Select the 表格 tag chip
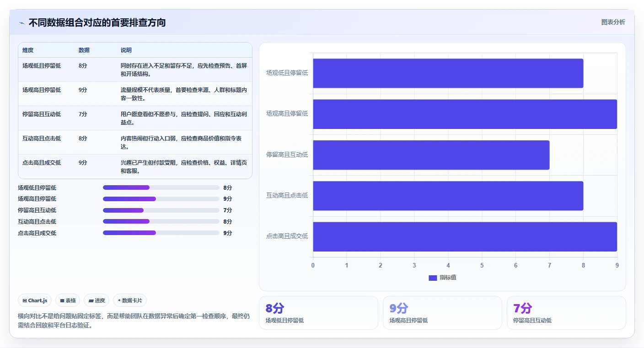644x348 pixels. pyautogui.click(x=68, y=300)
